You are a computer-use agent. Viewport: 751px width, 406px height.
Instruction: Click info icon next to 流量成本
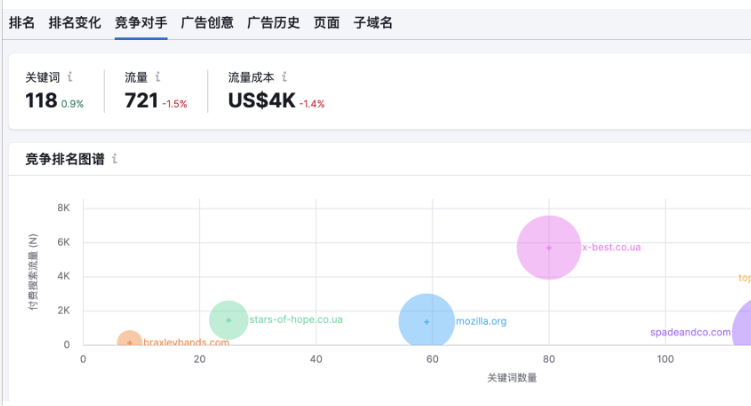(x=285, y=77)
